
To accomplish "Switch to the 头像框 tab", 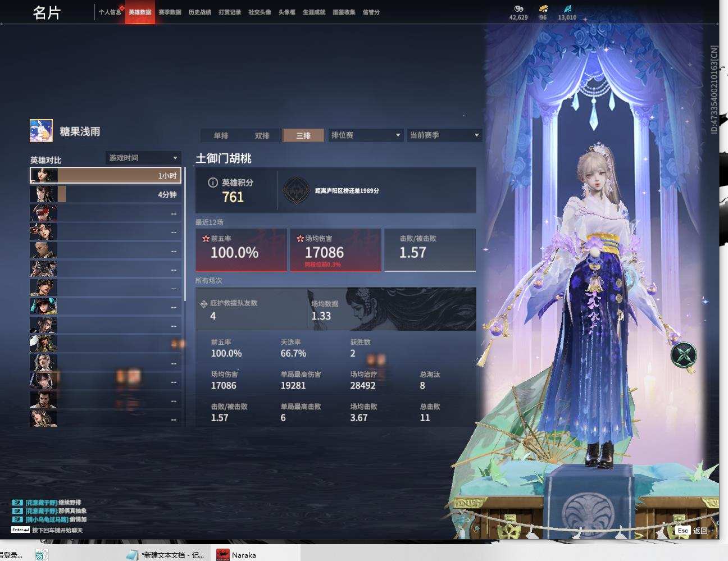I will 286,12.
